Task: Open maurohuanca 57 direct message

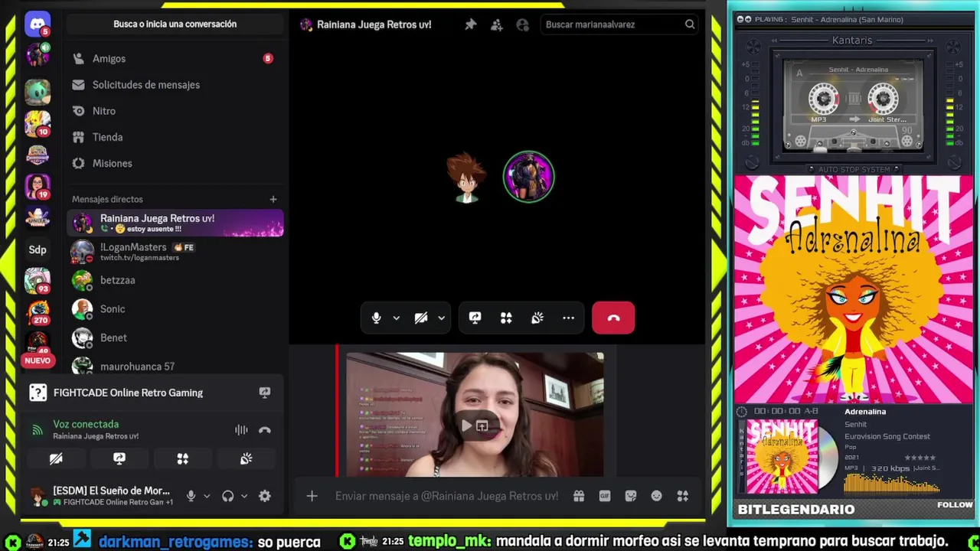Action: tap(175, 365)
